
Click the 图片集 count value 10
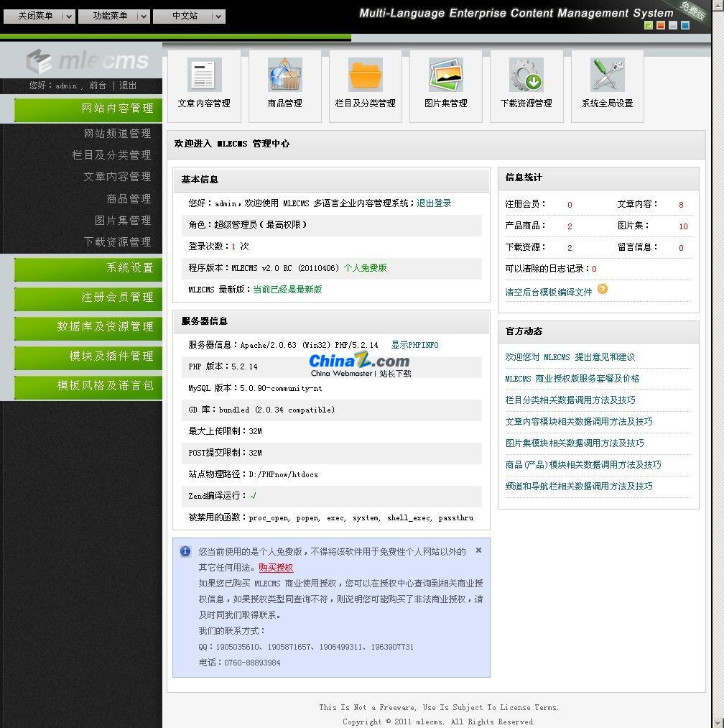tap(683, 226)
